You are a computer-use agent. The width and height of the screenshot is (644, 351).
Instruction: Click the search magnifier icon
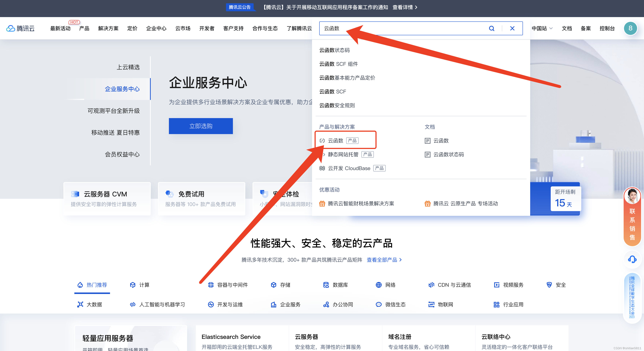coord(491,28)
